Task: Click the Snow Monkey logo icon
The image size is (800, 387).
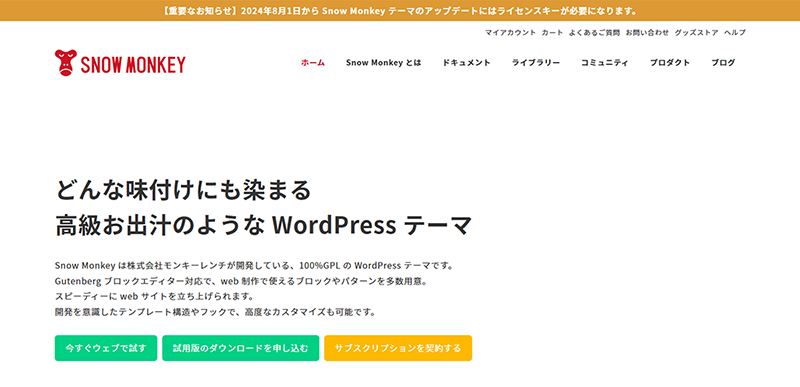Action: click(65, 63)
